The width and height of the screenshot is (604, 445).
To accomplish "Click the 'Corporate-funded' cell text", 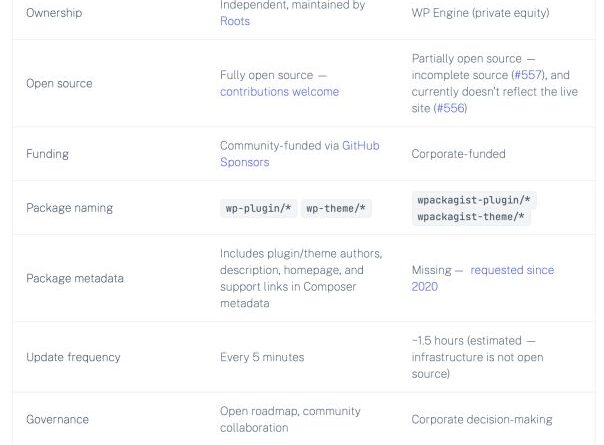I will coord(458,154).
